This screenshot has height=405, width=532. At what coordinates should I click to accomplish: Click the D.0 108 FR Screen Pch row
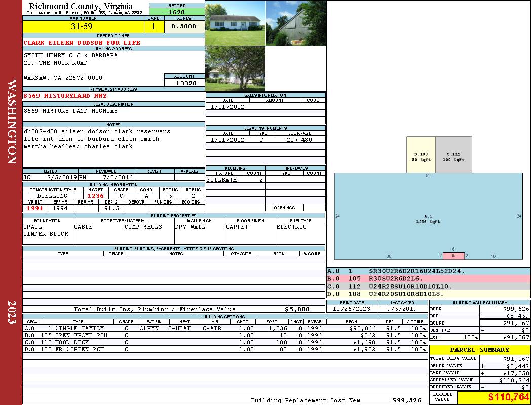pos(224,349)
